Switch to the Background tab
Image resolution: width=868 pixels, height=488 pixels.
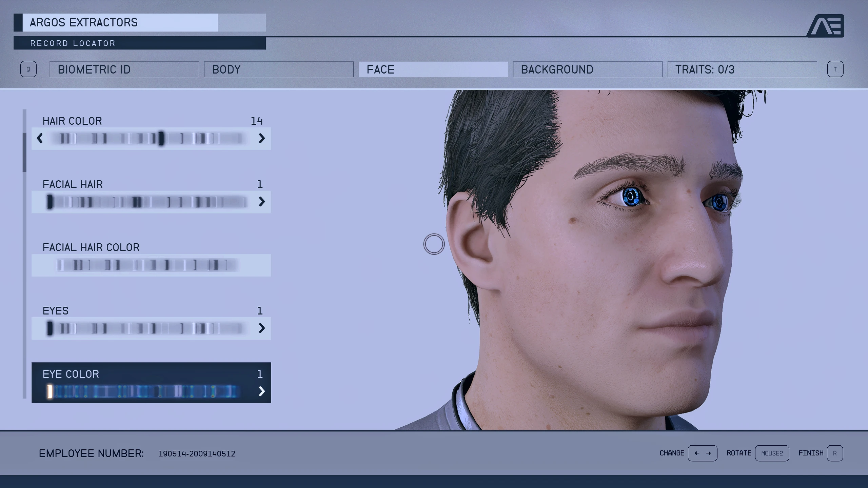click(x=589, y=69)
